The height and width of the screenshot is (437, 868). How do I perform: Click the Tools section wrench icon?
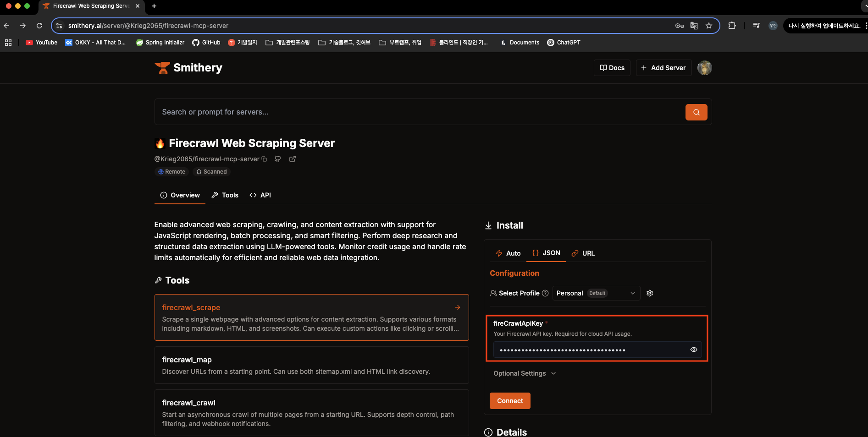pyautogui.click(x=159, y=280)
